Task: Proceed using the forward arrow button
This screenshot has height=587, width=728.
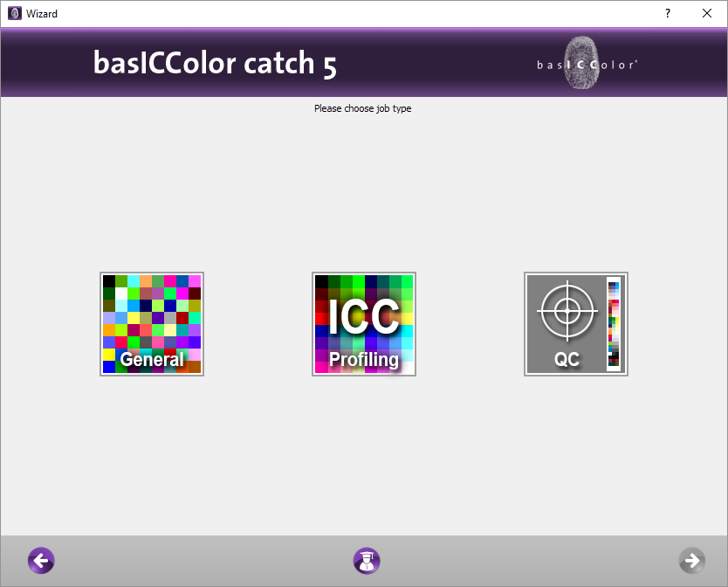Action: pos(691,561)
